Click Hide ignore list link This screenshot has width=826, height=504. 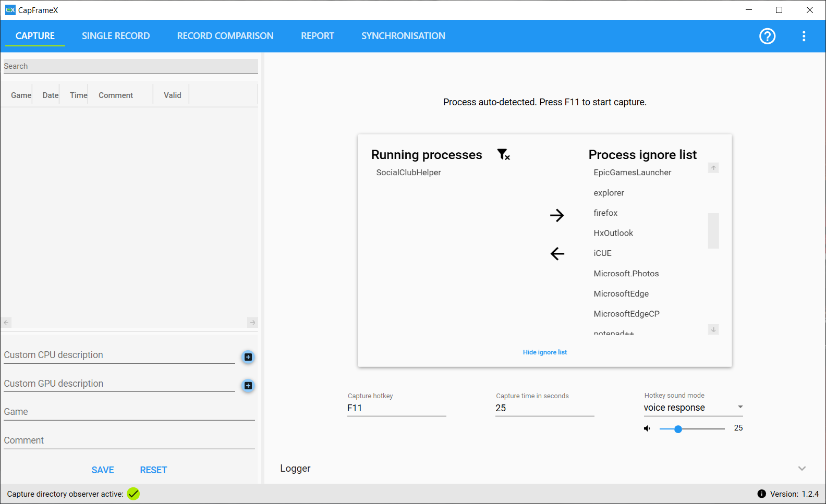pyautogui.click(x=545, y=352)
